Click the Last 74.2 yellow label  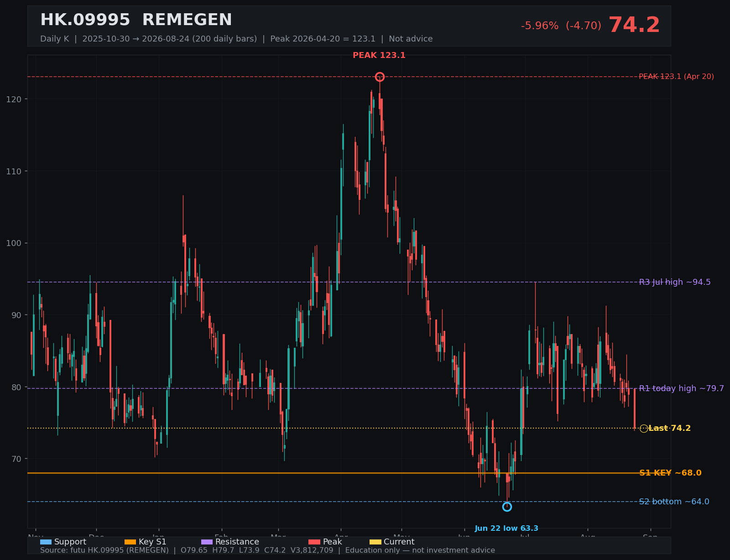click(x=669, y=428)
